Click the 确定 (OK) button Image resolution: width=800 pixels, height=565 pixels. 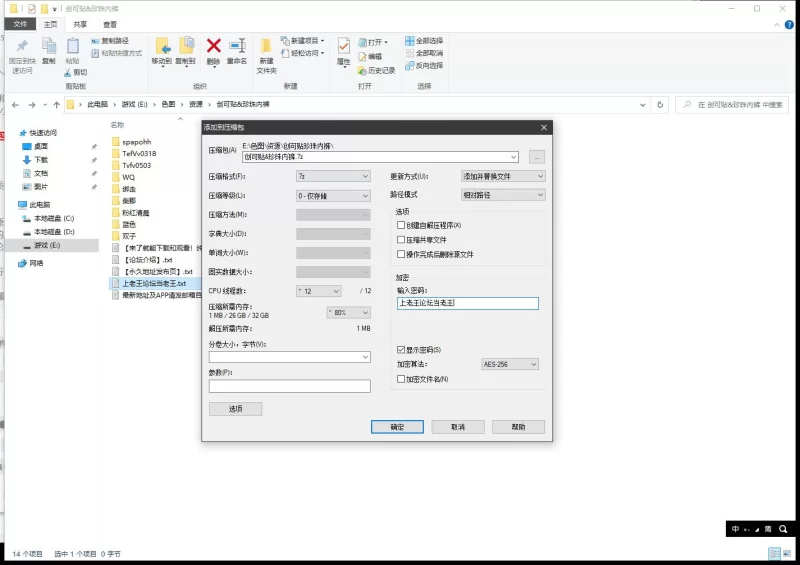397,427
